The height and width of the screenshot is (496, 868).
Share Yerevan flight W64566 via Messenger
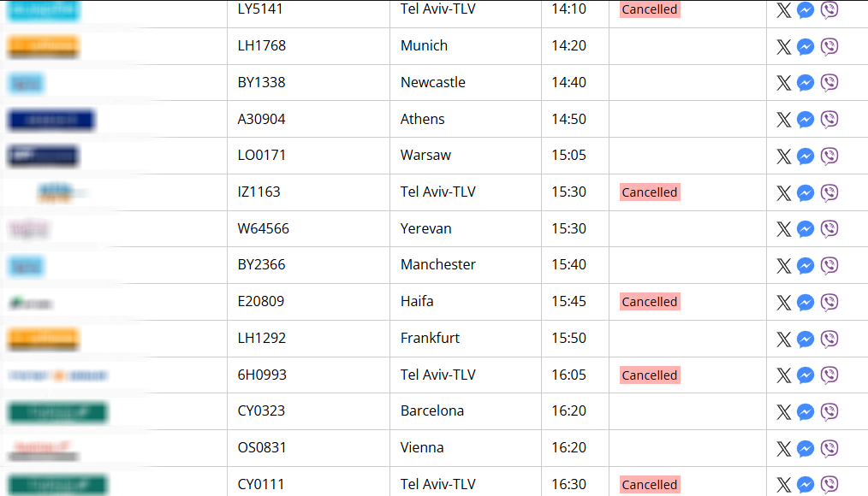[x=806, y=229]
